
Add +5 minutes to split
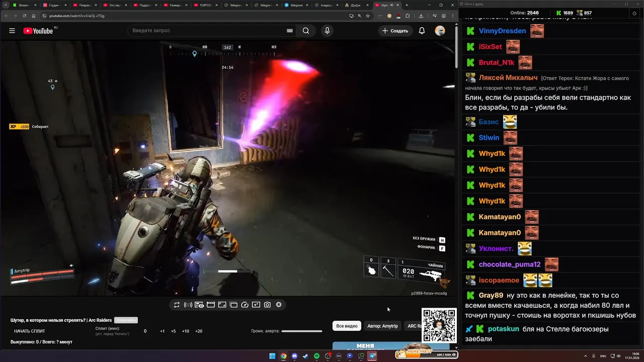point(174,331)
